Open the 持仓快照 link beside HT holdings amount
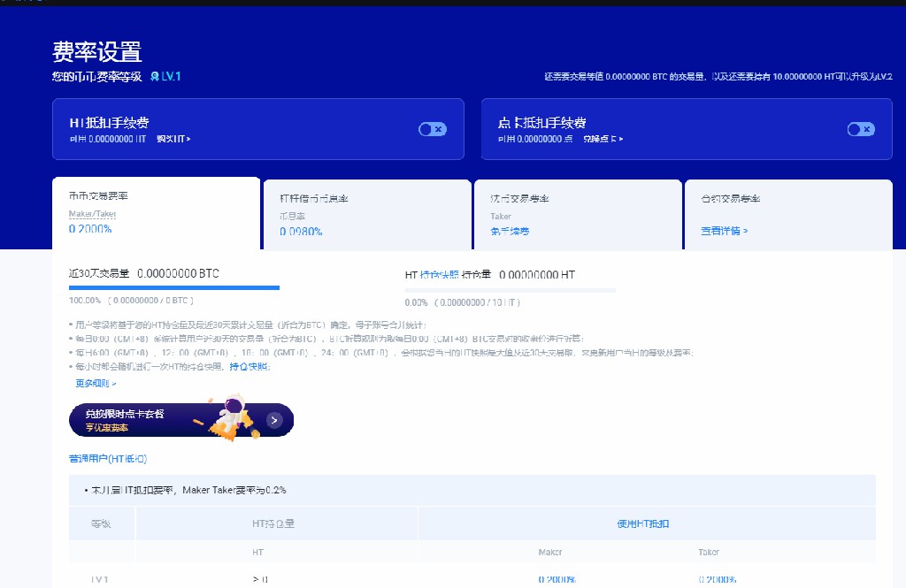 click(440, 275)
